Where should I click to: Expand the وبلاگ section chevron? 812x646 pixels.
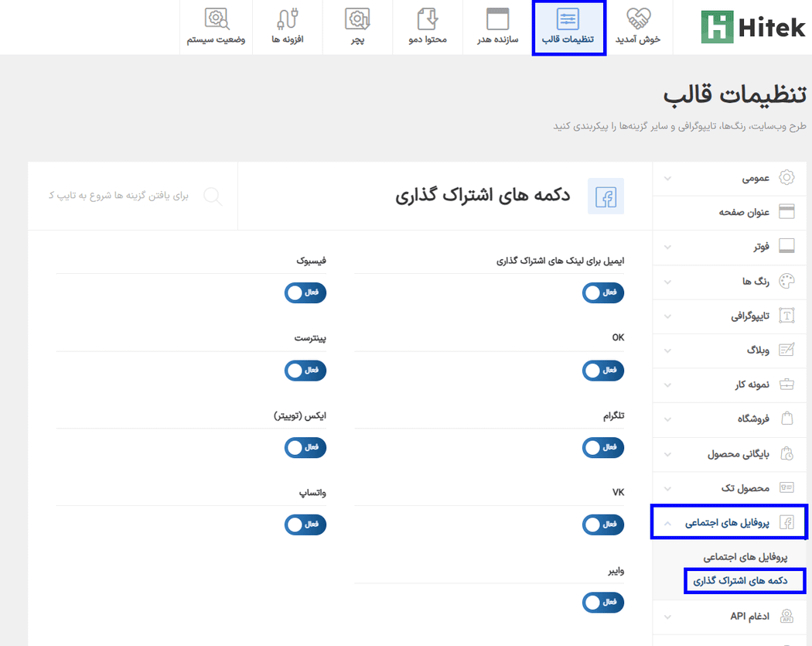667,350
